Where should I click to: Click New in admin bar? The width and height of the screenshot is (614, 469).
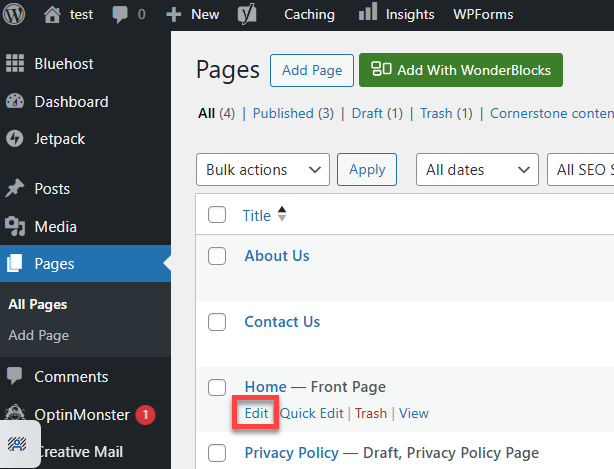[x=205, y=14]
